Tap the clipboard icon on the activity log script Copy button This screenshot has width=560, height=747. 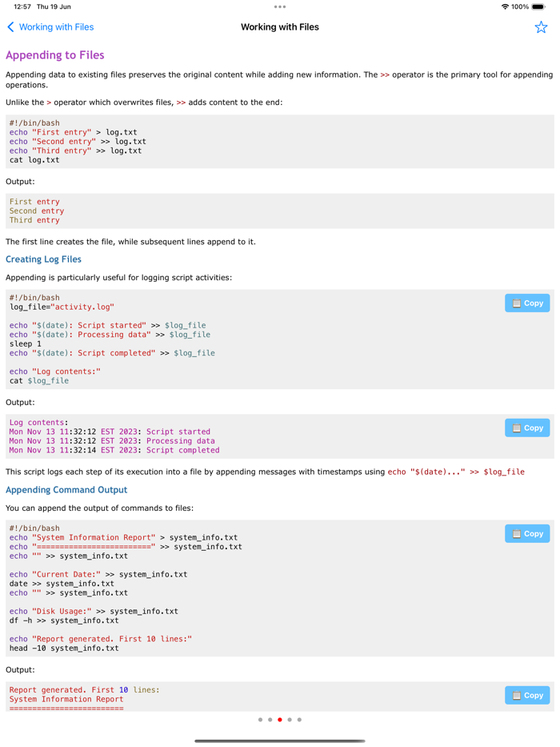(515, 303)
